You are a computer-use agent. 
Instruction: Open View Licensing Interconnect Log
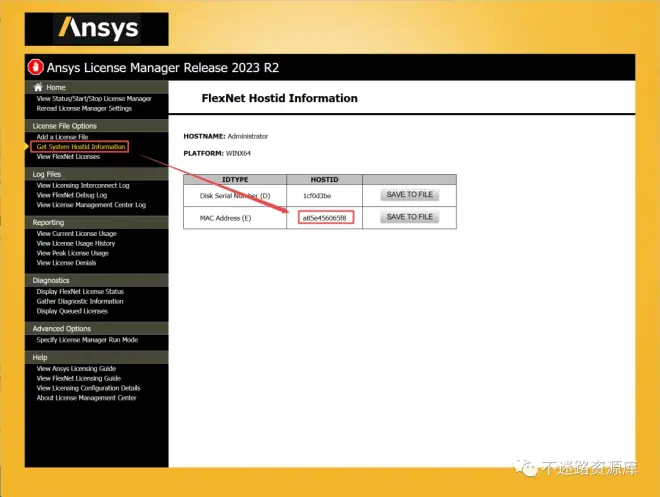[83, 185]
